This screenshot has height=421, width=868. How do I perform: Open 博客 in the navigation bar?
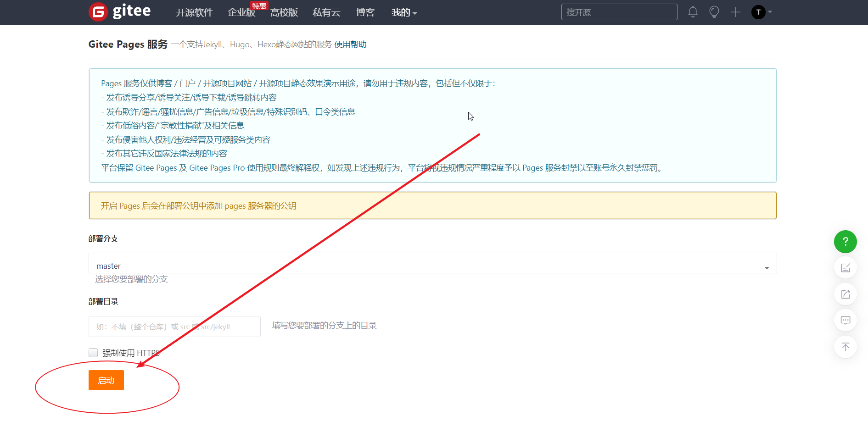point(365,12)
